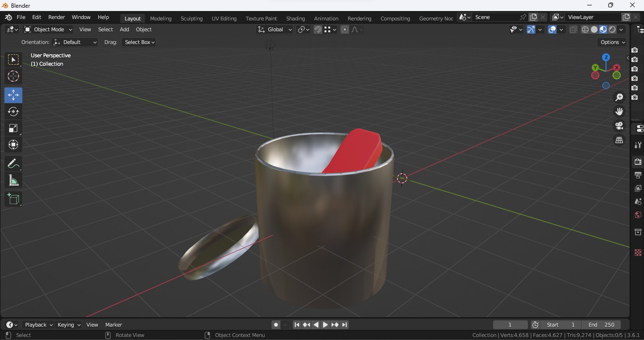The image size is (644, 340).
Task: Toggle camera view icon
Action: [619, 126]
